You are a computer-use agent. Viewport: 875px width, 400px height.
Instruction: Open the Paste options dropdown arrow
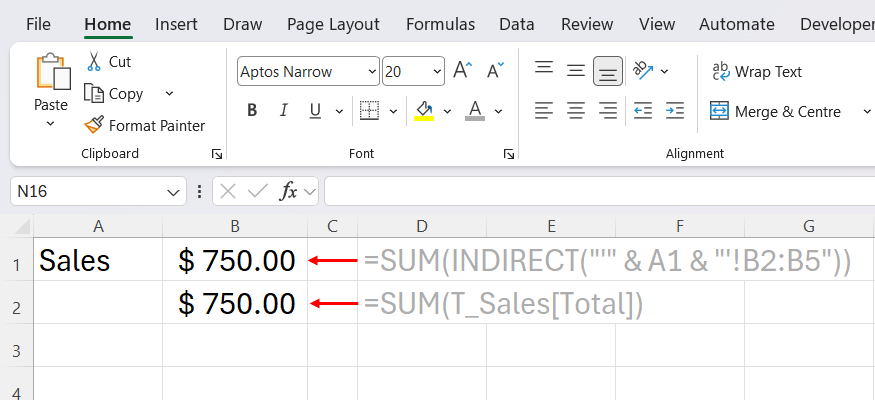point(50,123)
